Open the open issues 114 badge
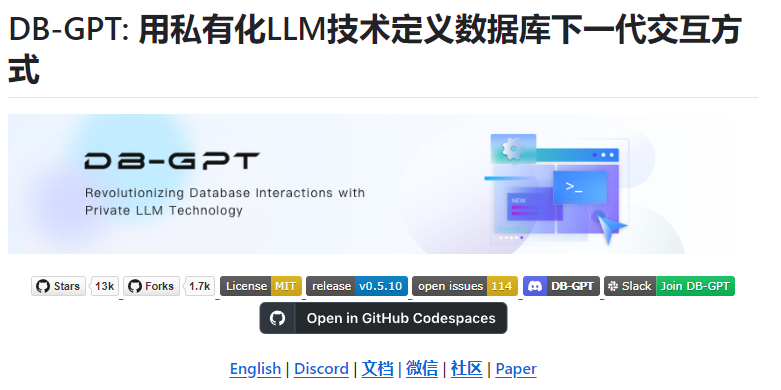The width and height of the screenshot is (781, 390). (465, 286)
